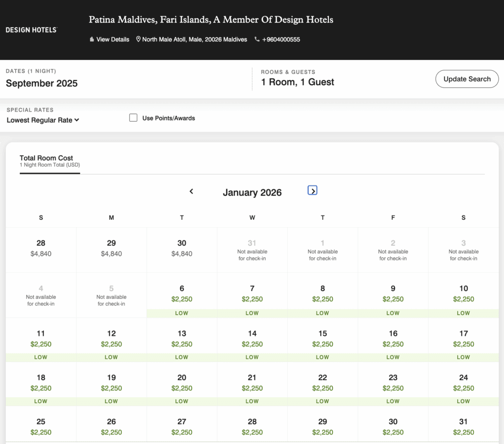
Task: Click the January 2026 month heading
Action: [252, 192]
